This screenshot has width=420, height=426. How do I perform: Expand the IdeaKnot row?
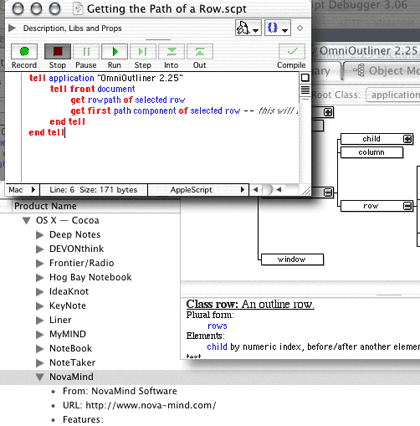[x=40, y=292]
